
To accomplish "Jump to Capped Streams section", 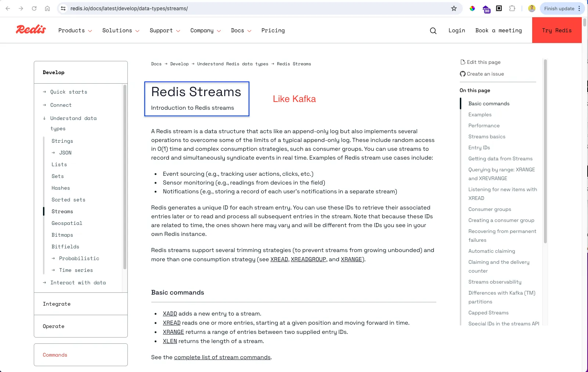I will click(488, 313).
